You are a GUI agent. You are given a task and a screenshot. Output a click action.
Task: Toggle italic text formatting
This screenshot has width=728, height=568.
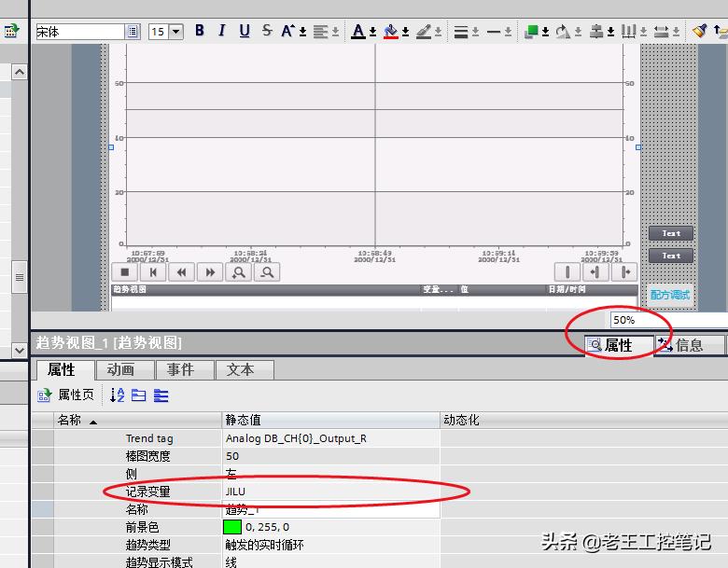pos(221,31)
